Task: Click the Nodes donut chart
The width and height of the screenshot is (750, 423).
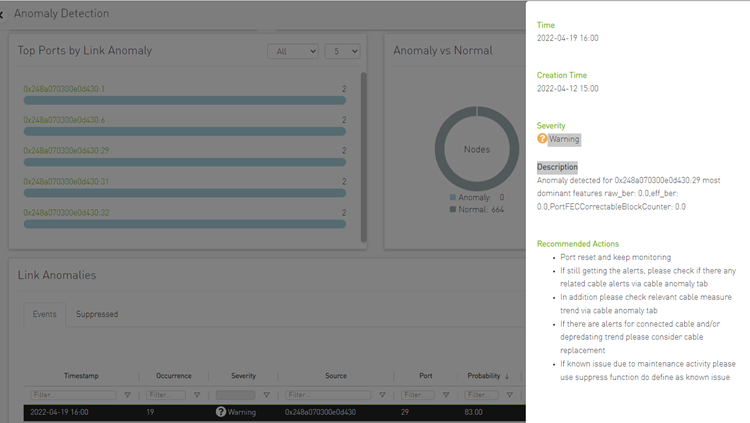Action: point(476,148)
